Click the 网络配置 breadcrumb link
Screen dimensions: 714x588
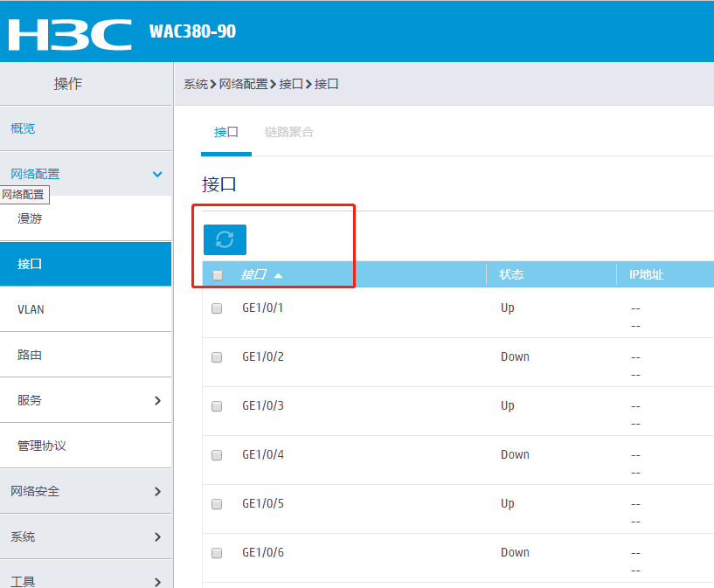(x=243, y=84)
